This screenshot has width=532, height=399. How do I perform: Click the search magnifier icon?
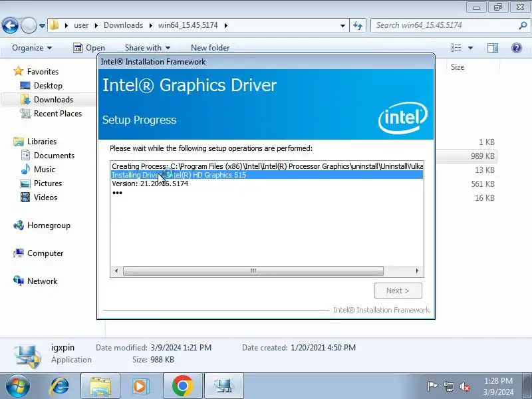[x=523, y=25]
